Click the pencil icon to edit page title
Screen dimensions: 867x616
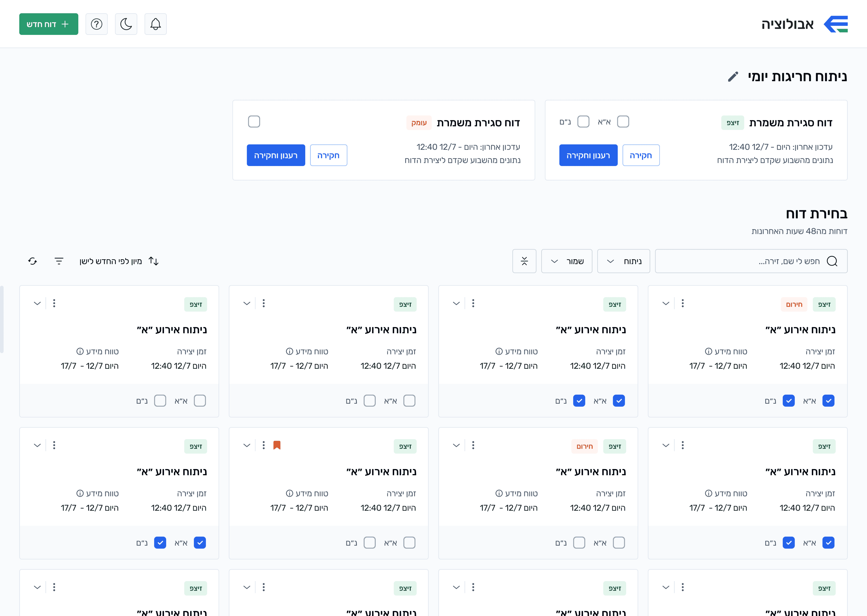pos(733,77)
